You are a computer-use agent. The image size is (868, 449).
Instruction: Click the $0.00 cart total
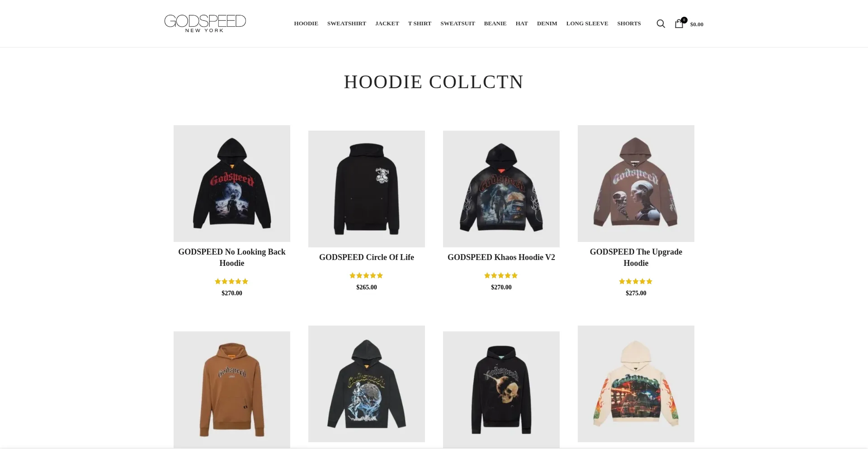click(x=697, y=24)
